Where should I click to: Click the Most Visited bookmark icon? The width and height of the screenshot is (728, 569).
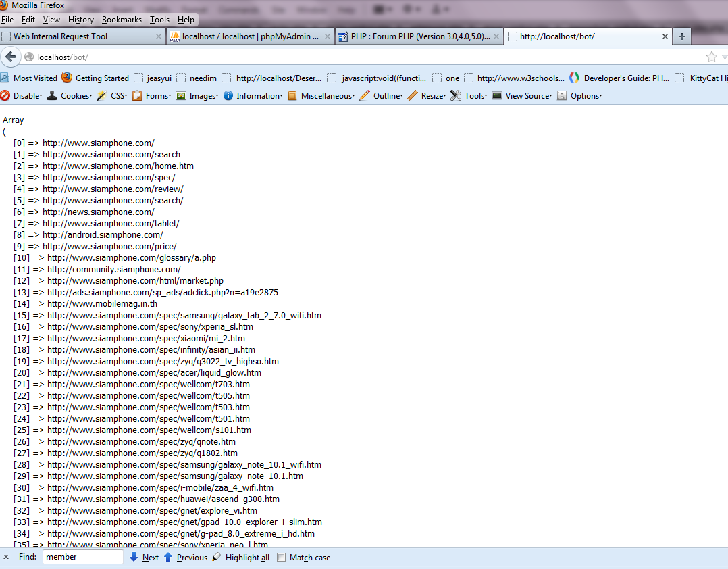(5, 78)
